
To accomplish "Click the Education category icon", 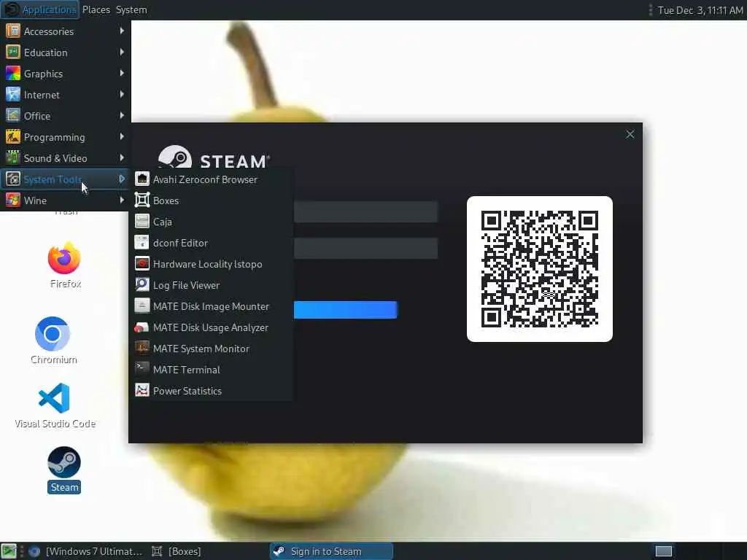I will coord(13,52).
